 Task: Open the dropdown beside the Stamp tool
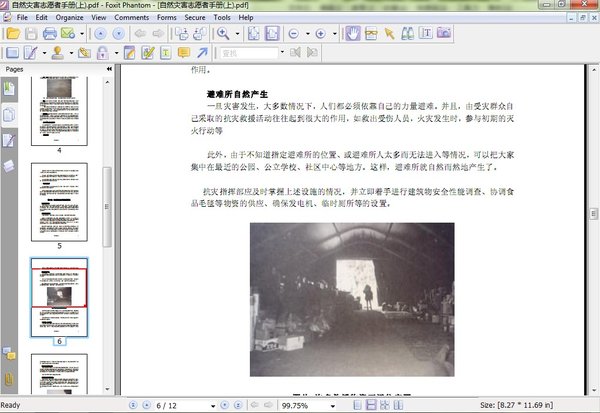coord(71,53)
